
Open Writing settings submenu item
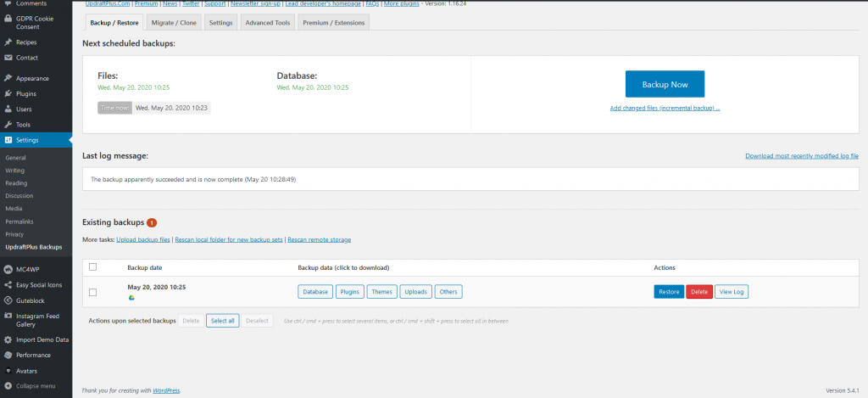[x=15, y=171]
